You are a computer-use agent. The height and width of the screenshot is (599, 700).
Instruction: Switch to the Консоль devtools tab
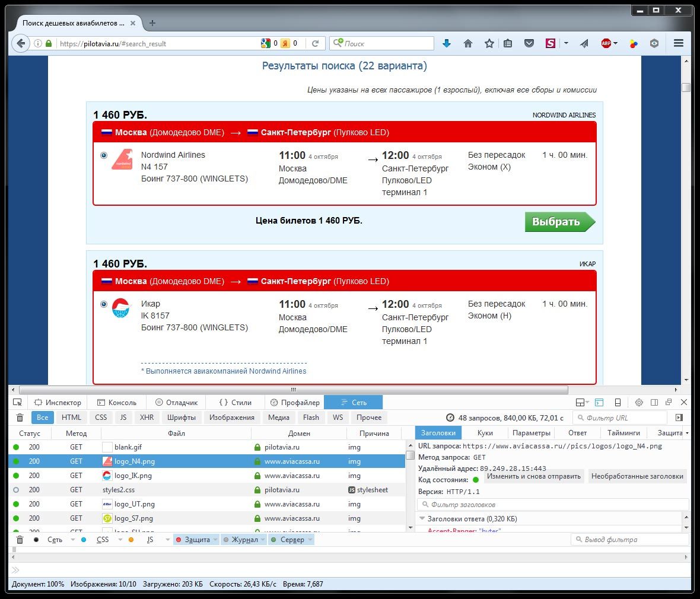tap(117, 402)
